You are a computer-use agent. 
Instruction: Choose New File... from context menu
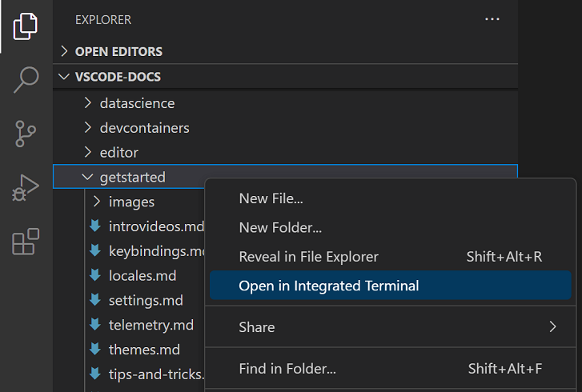[271, 198]
